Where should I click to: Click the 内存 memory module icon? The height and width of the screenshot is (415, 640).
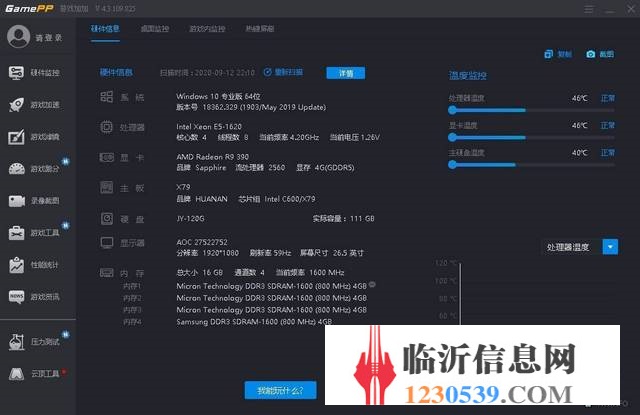point(107,273)
